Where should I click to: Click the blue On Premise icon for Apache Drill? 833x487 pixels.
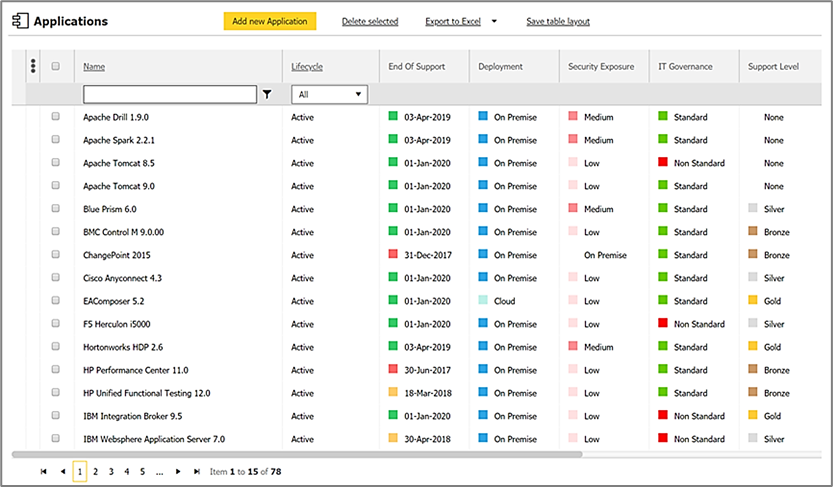pos(483,117)
